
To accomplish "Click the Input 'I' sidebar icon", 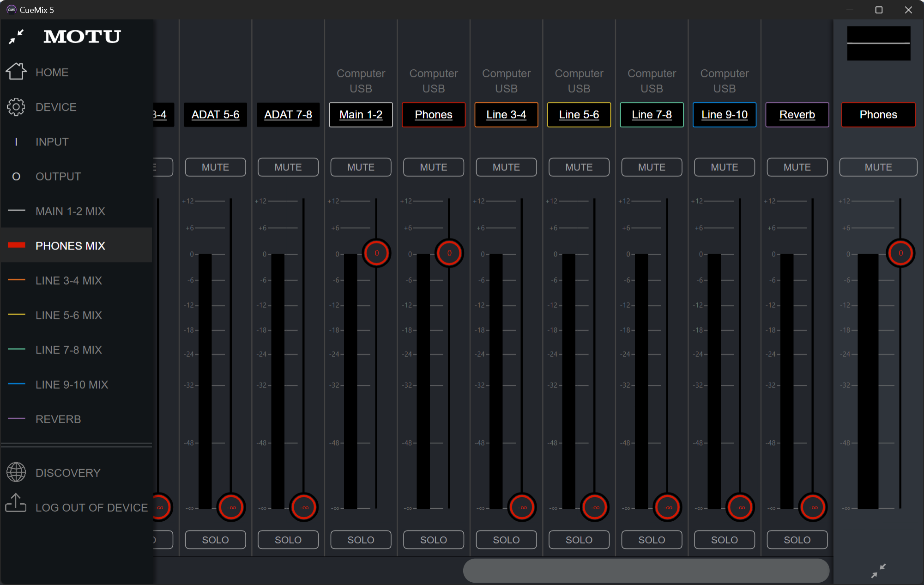I will (16, 142).
